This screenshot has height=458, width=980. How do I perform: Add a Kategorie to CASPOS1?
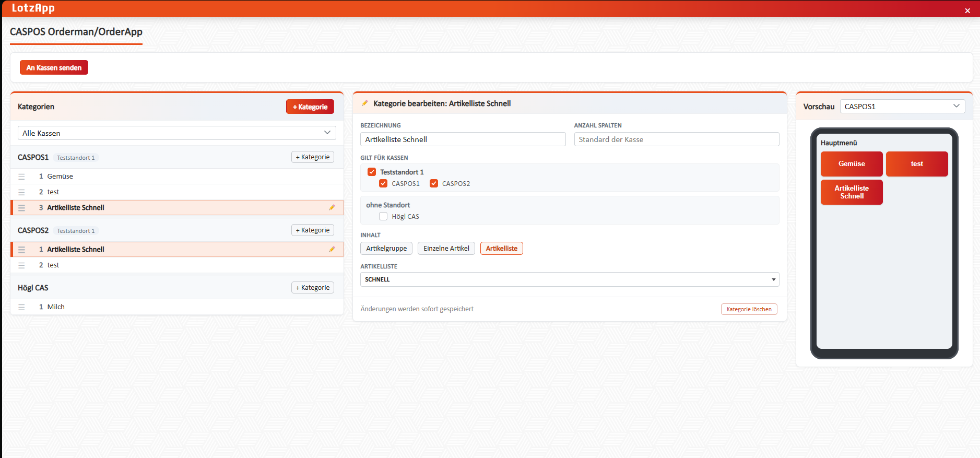[313, 157]
